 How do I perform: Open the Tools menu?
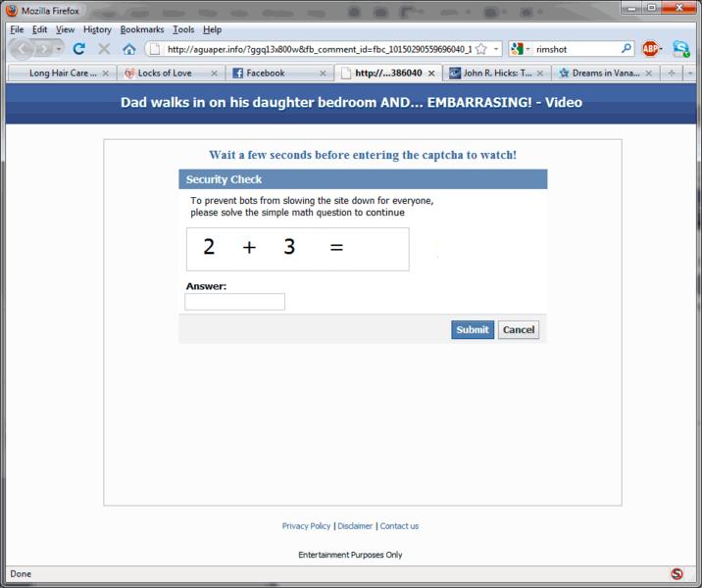click(183, 29)
